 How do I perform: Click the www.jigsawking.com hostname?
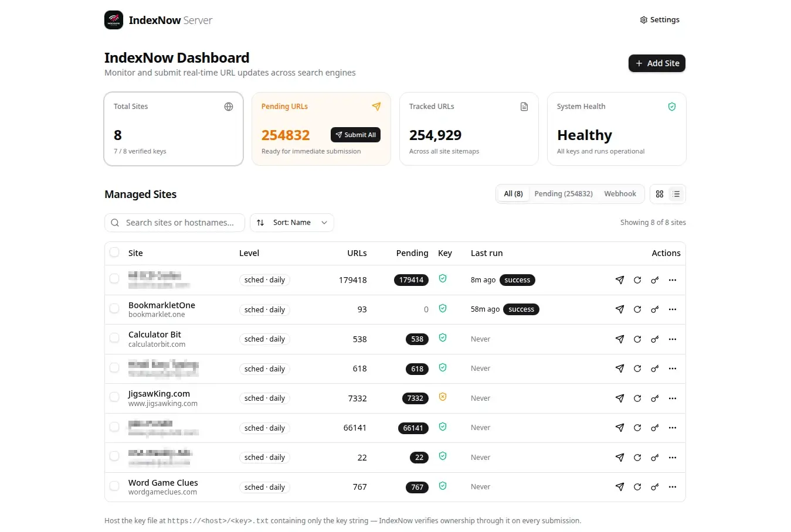(163, 404)
